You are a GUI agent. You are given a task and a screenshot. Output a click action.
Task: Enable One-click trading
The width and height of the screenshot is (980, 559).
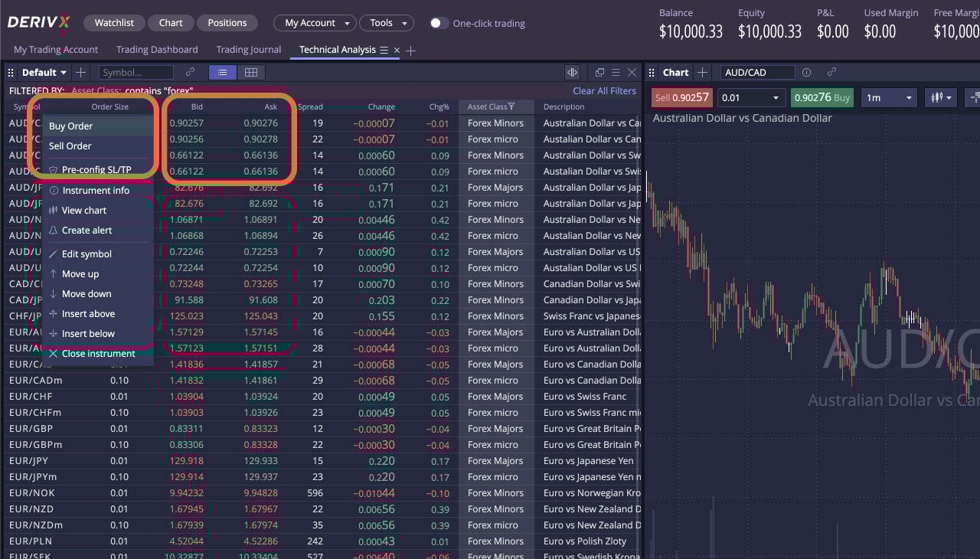[x=439, y=24]
